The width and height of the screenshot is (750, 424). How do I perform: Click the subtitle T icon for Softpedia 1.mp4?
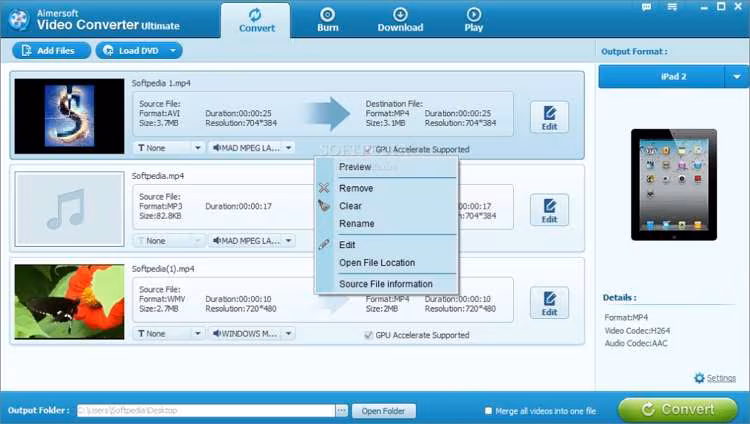tap(141, 148)
